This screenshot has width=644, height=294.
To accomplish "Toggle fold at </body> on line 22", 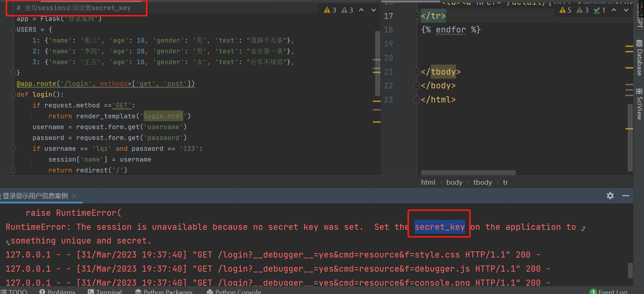I will [416, 85].
